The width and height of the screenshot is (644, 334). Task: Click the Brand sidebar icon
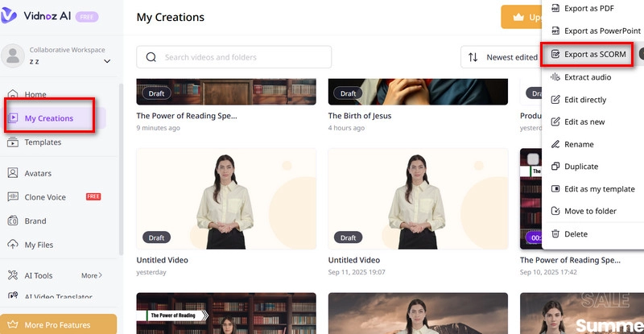tap(13, 221)
